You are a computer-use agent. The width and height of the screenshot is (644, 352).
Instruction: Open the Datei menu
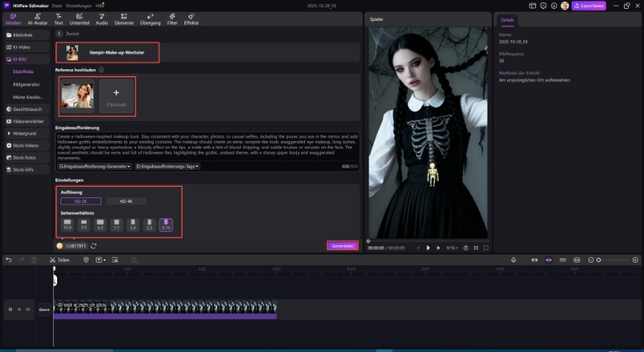click(x=56, y=5)
